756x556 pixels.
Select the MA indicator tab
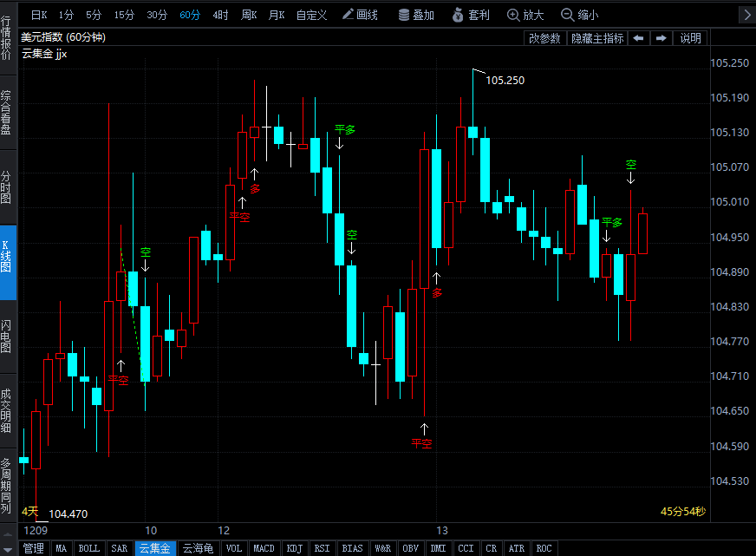[62, 548]
